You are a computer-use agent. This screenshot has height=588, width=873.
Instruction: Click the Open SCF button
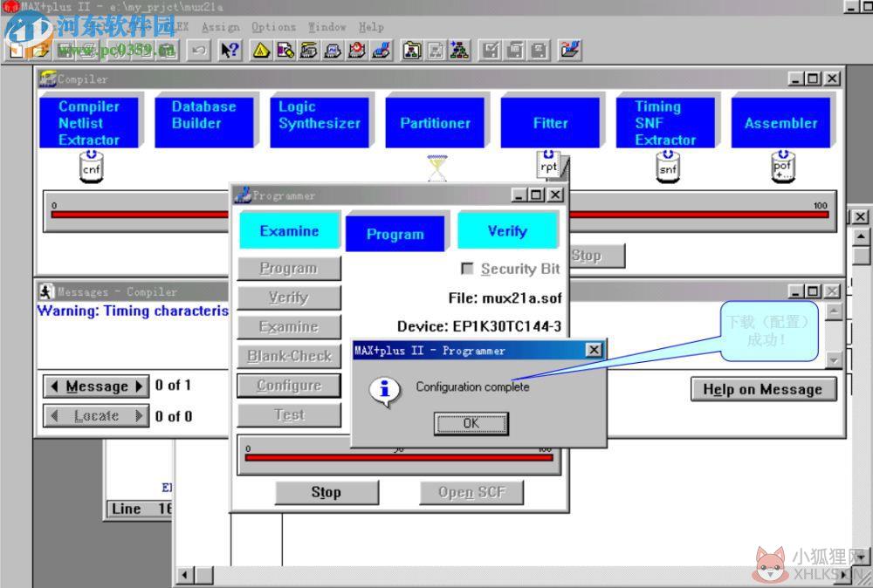(471, 492)
